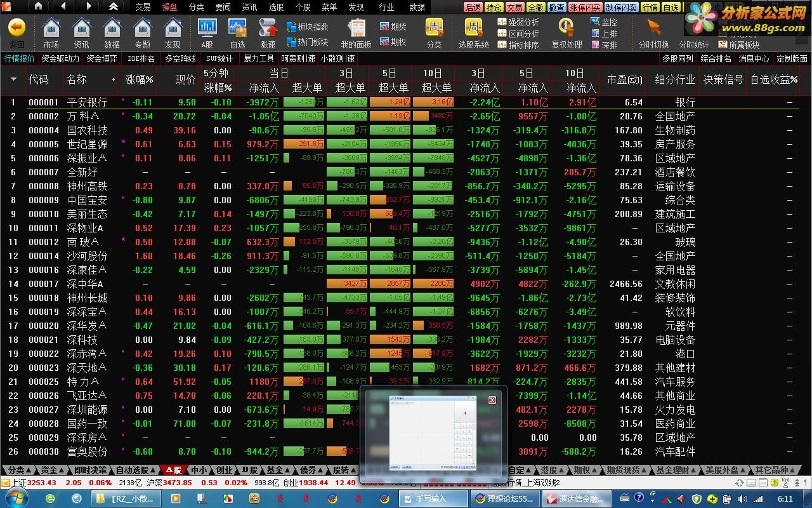Switch to the 多空阵线 tab

[x=181, y=58]
